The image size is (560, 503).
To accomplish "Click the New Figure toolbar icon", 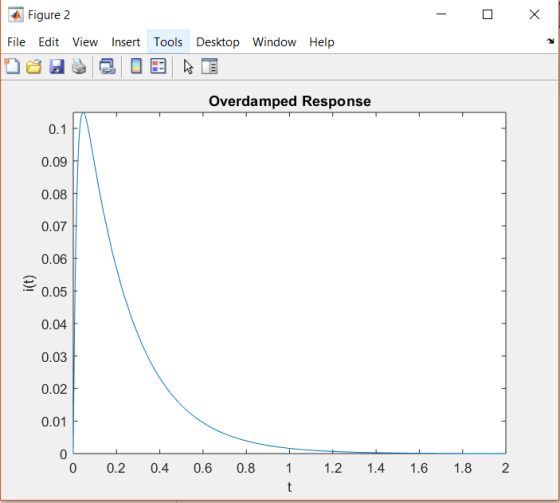I will pyautogui.click(x=12, y=66).
